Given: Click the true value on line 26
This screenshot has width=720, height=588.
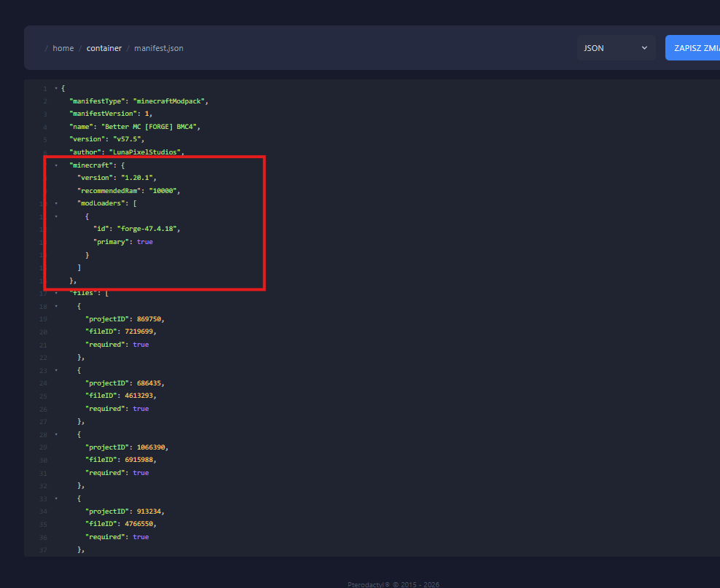Looking at the screenshot, I should pos(141,409).
